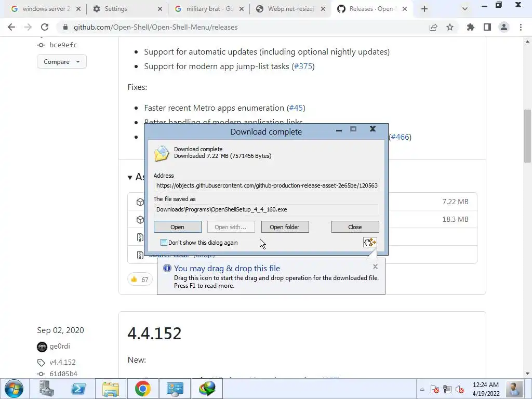Click the file saved as path field
This screenshot has height=399, width=532.
pyautogui.click(x=267, y=209)
